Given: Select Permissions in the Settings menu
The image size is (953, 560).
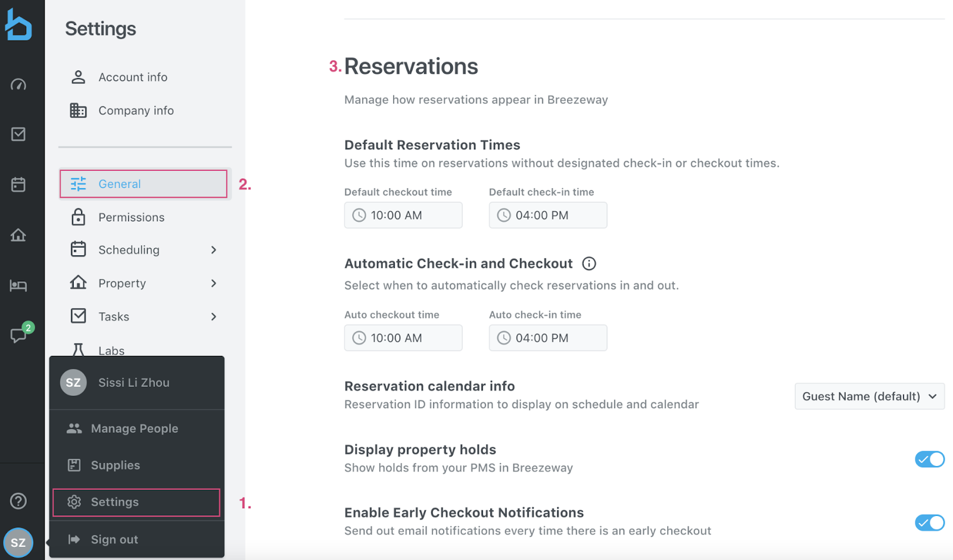Looking at the screenshot, I should pos(131,217).
